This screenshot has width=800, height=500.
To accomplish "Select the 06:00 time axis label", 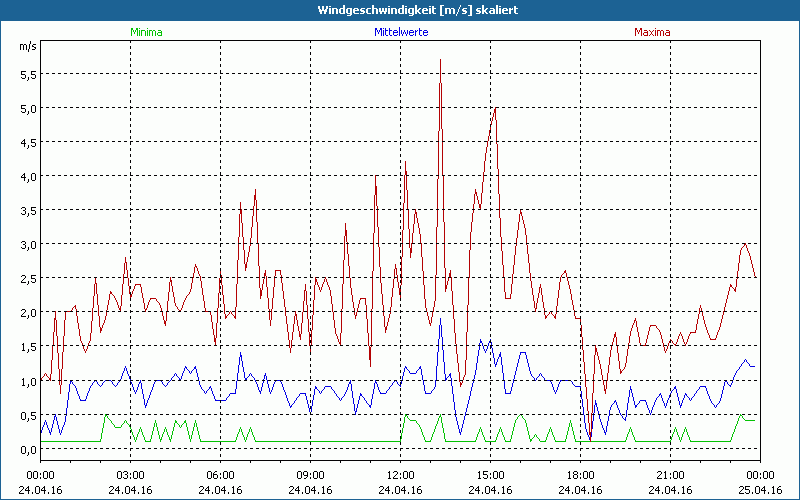I will coord(220,475).
